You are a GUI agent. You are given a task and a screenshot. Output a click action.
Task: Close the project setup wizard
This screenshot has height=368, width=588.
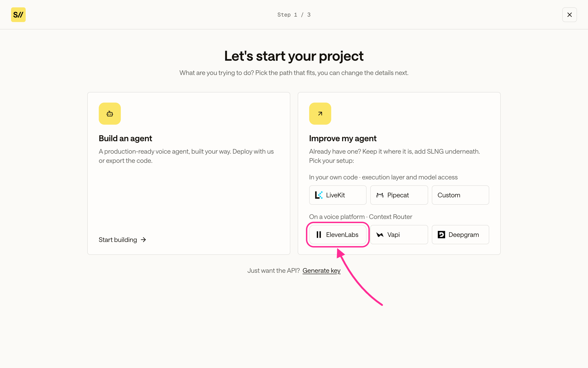pos(569,14)
